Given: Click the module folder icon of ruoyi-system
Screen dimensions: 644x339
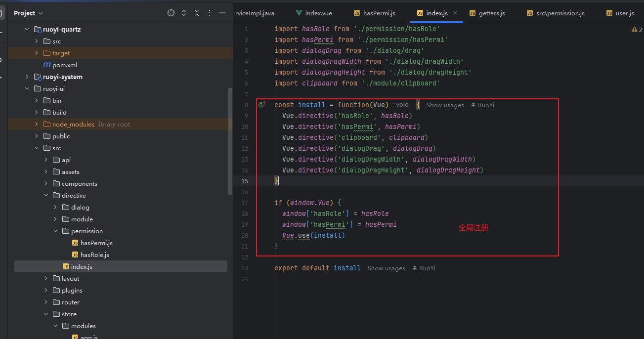Looking at the screenshot, I should (38, 77).
